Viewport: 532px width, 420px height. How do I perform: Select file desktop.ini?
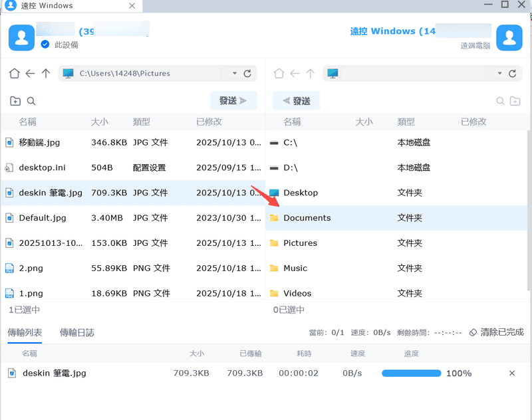click(133, 167)
